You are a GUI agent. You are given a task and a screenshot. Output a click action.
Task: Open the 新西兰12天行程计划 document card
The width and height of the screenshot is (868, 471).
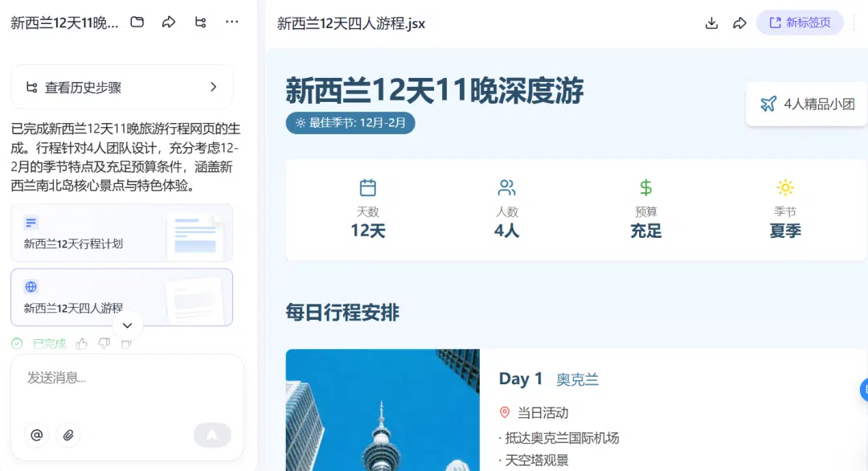[x=122, y=232]
